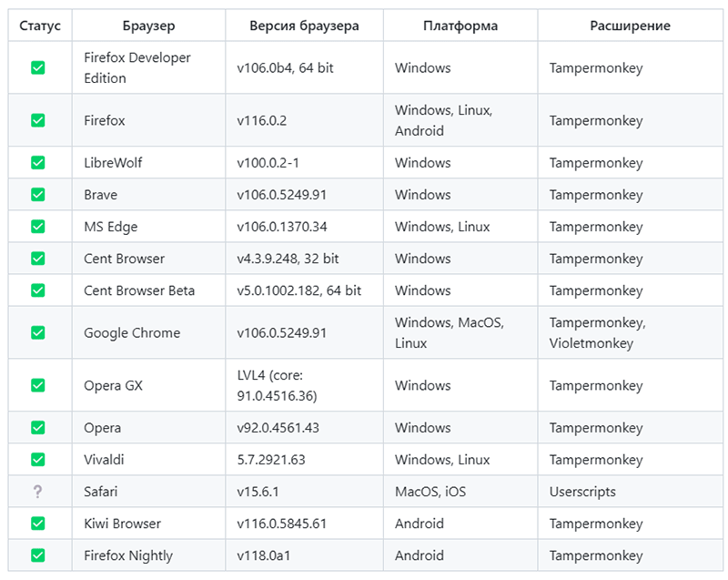Click the Opera browser name cell
The image size is (728, 580).
(148, 428)
